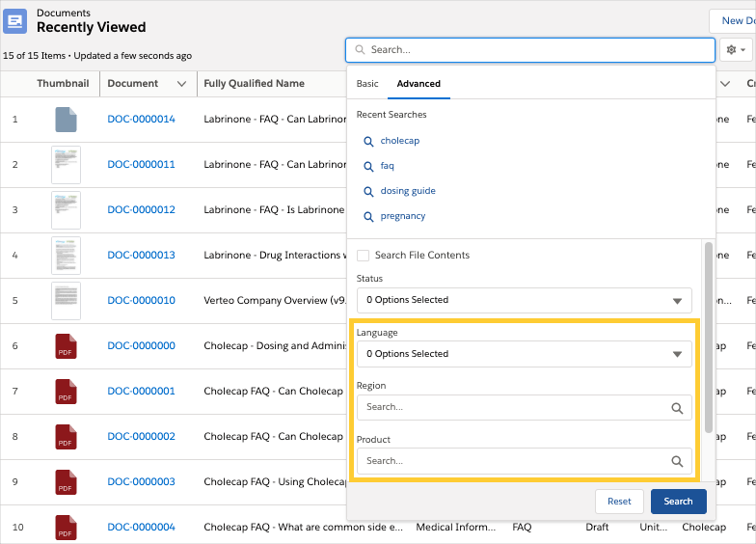Open the list settings gear menu
The width and height of the screenshot is (756, 544).
click(734, 49)
